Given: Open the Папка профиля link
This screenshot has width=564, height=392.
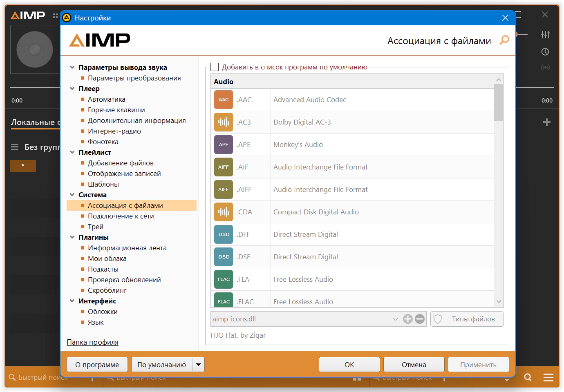Looking at the screenshot, I should [93, 342].
